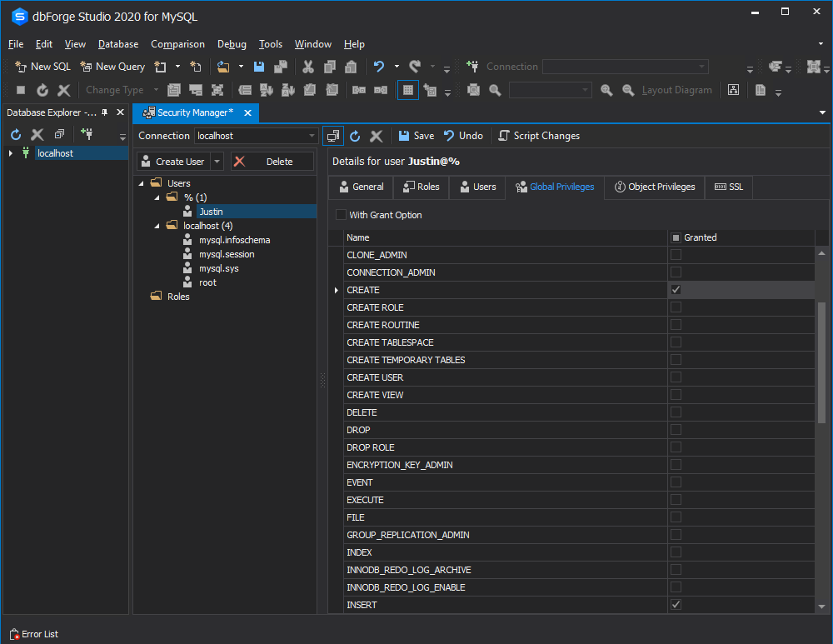Open the Security Manager Connection localhost dropdown
Viewport: 833px width, 644px height.
click(312, 136)
